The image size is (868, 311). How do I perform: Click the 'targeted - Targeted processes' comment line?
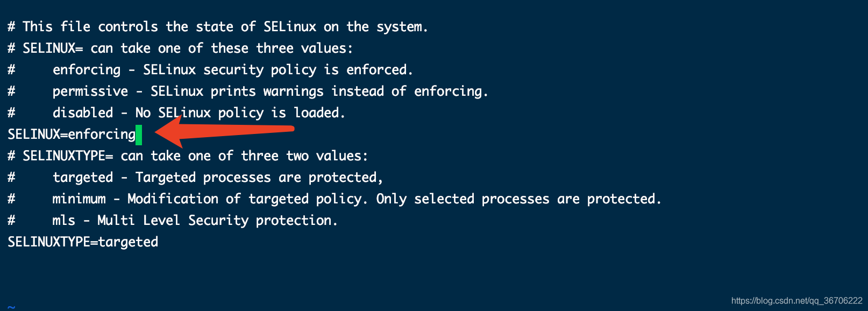(195, 178)
